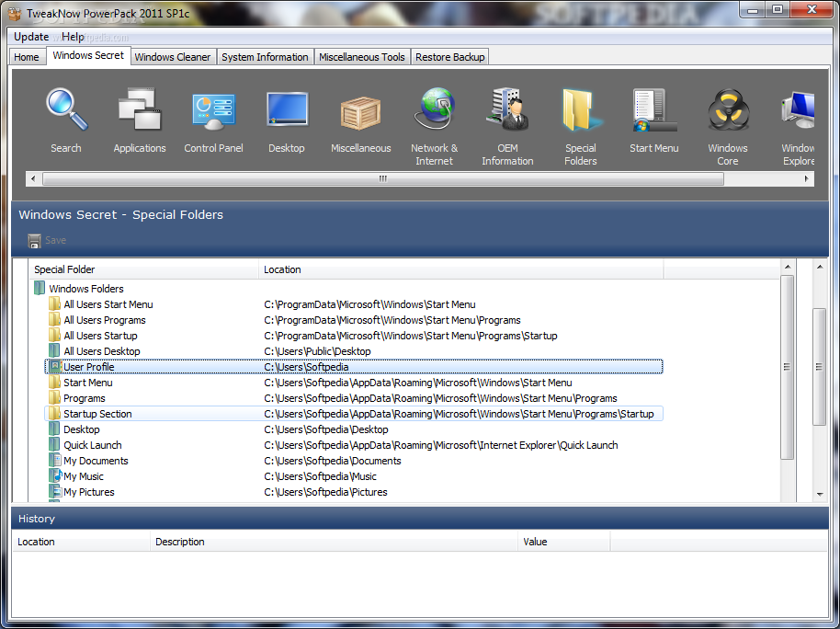
Task: Sort by the Special Folder column header
Action: pyautogui.click(x=143, y=269)
